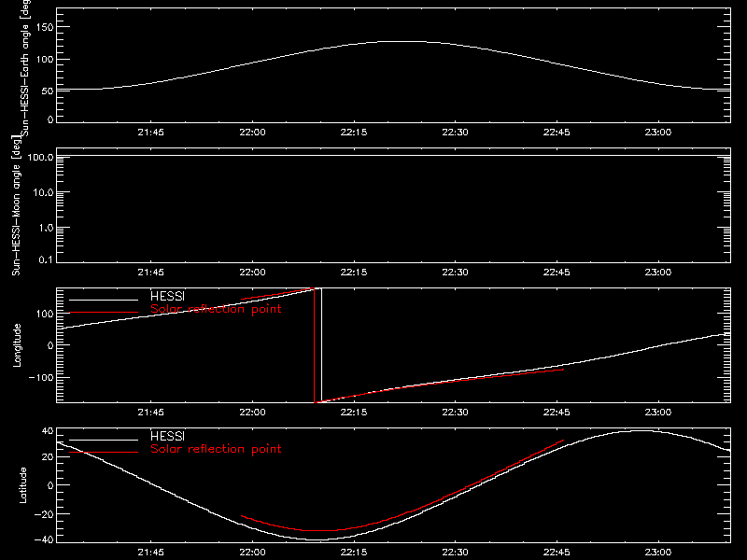
Task: Click the 1.0 tick label on Moon angle plot
Action: pyautogui.click(x=46, y=228)
